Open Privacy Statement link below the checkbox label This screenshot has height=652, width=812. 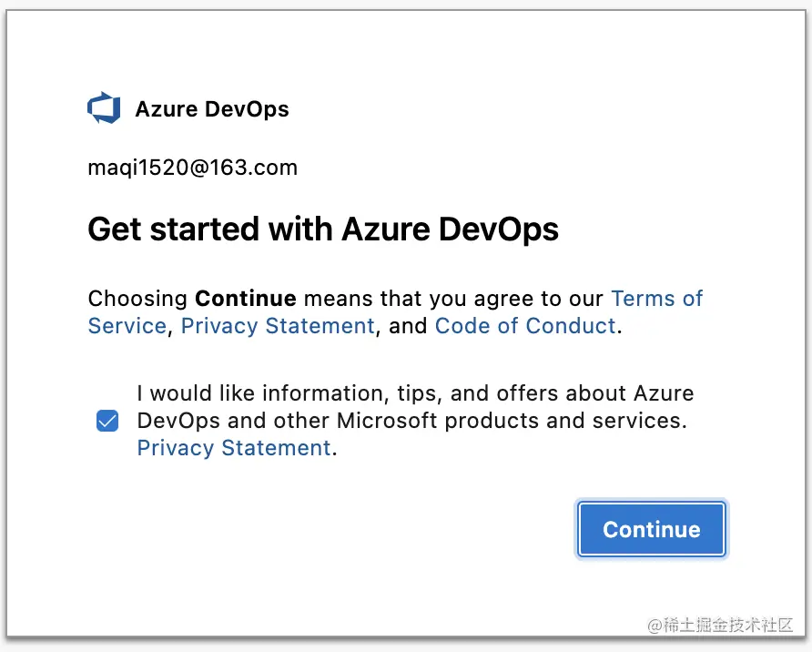pos(234,448)
